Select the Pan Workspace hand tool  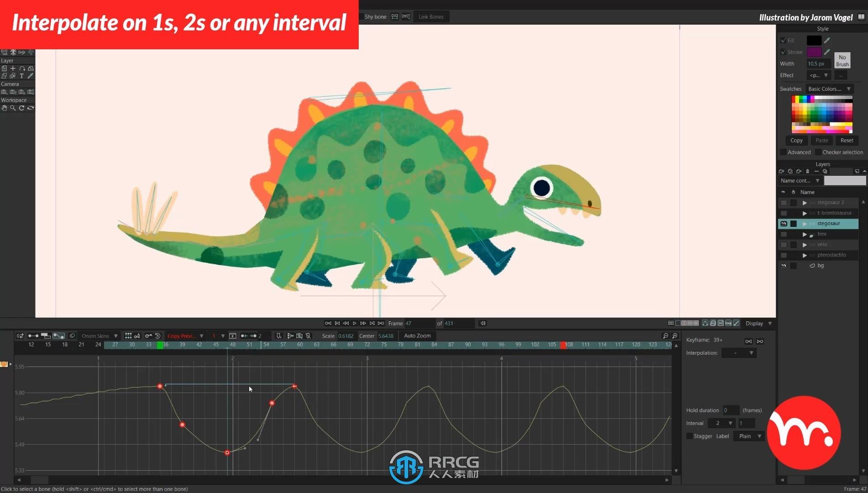pos(4,108)
